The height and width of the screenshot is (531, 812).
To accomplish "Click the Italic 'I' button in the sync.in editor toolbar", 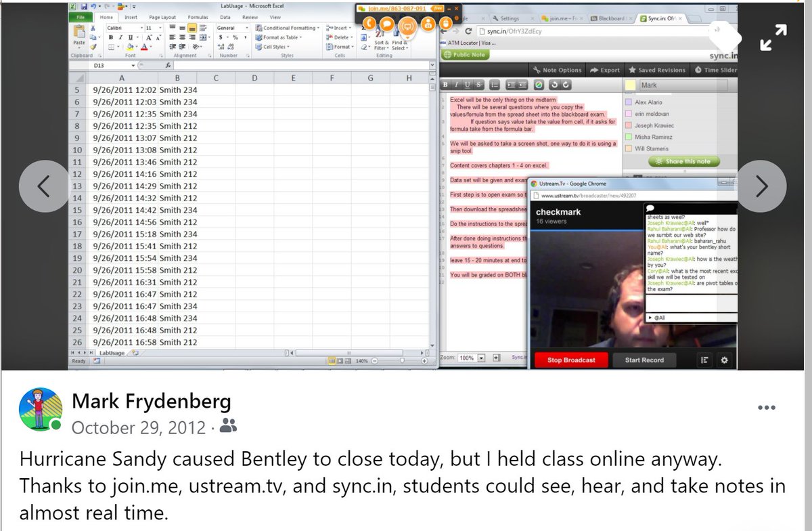I will coord(457,85).
